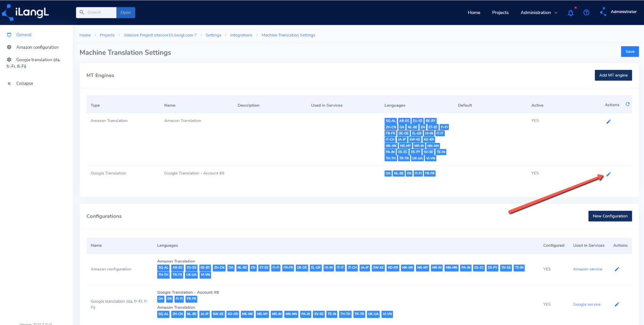Select Amazon configuration in the sidebar
Image resolution: width=644 pixels, height=325 pixels.
pos(37,47)
